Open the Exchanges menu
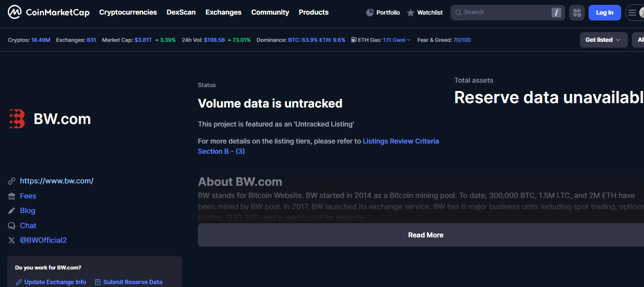 click(224, 12)
